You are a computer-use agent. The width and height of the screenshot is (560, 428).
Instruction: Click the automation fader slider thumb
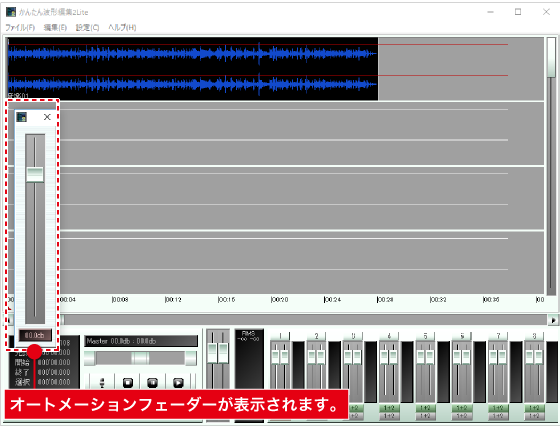pos(35,175)
